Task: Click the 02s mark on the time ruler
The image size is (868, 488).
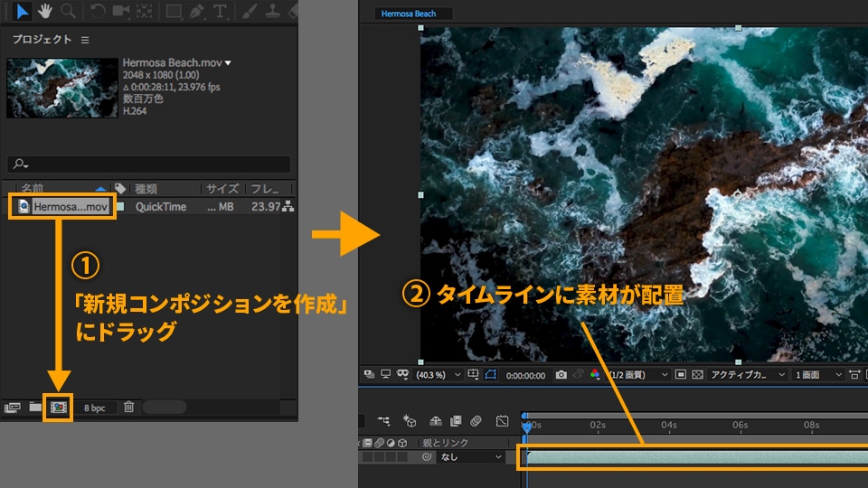Action: pyautogui.click(x=598, y=425)
